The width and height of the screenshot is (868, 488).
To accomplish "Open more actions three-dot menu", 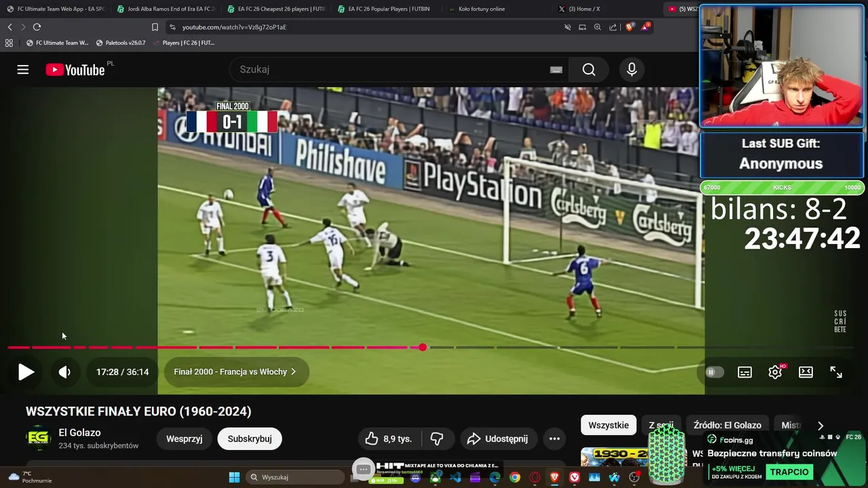I will [555, 439].
